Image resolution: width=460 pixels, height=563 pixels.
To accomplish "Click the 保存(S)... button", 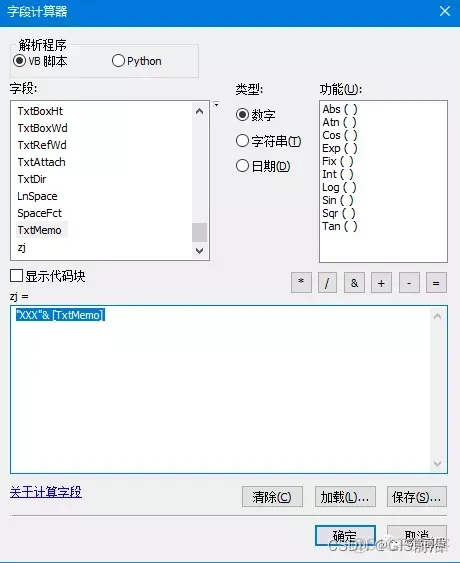I will [x=417, y=497].
